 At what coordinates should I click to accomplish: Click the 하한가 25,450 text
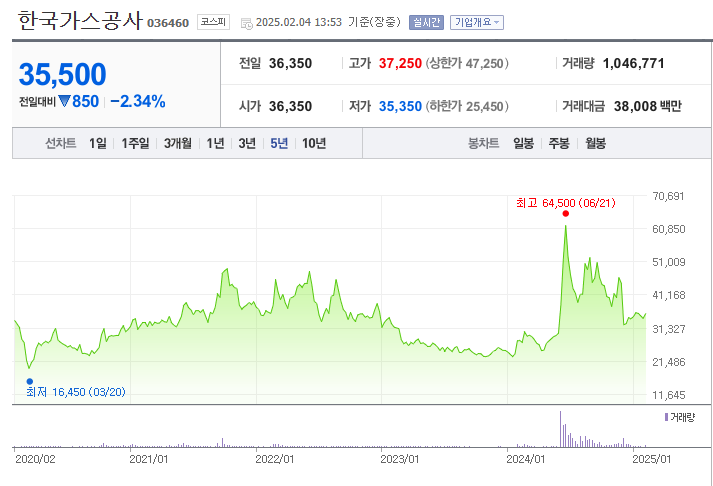tap(467, 106)
